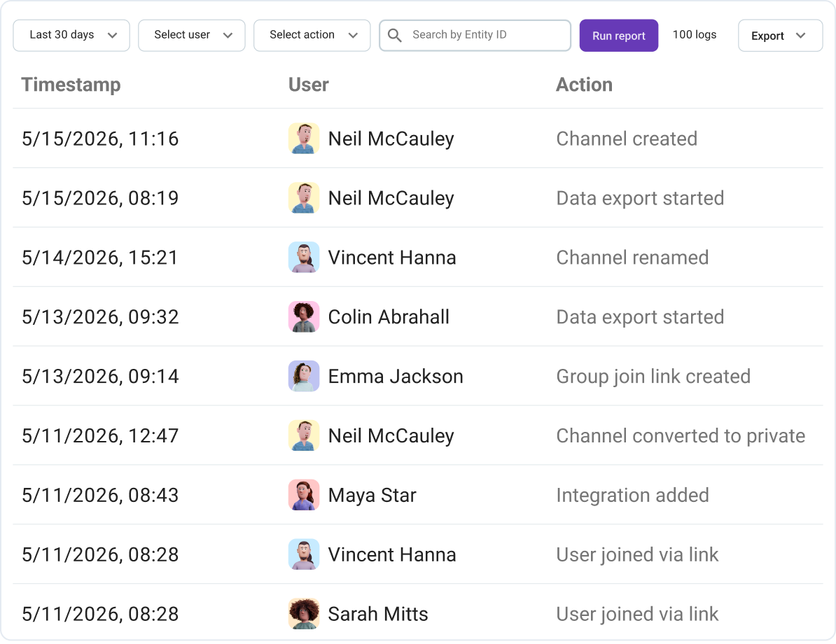
Task: Open Vincent Hanna's avatar in the 15:21 row
Action: 304,258
